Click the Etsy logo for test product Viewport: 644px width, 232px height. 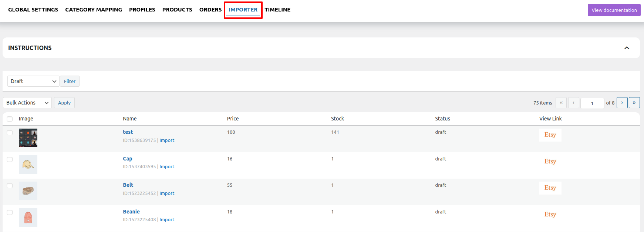pyautogui.click(x=550, y=135)
